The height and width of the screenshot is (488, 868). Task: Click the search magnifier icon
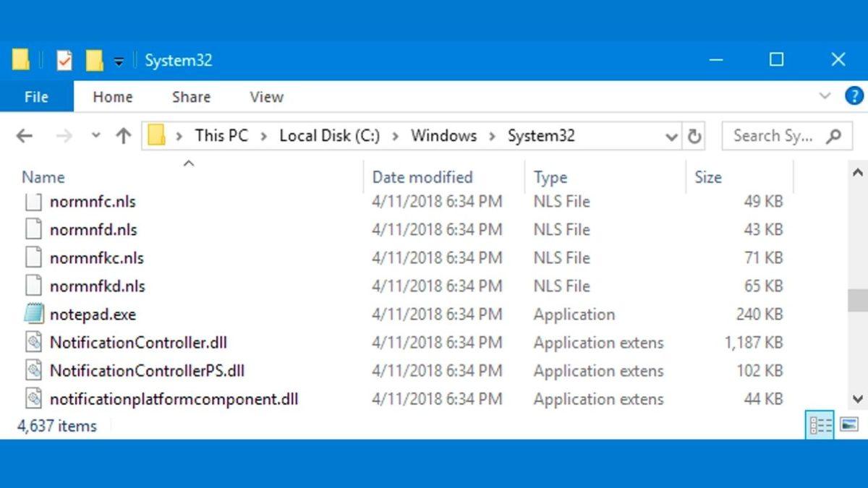833,136
